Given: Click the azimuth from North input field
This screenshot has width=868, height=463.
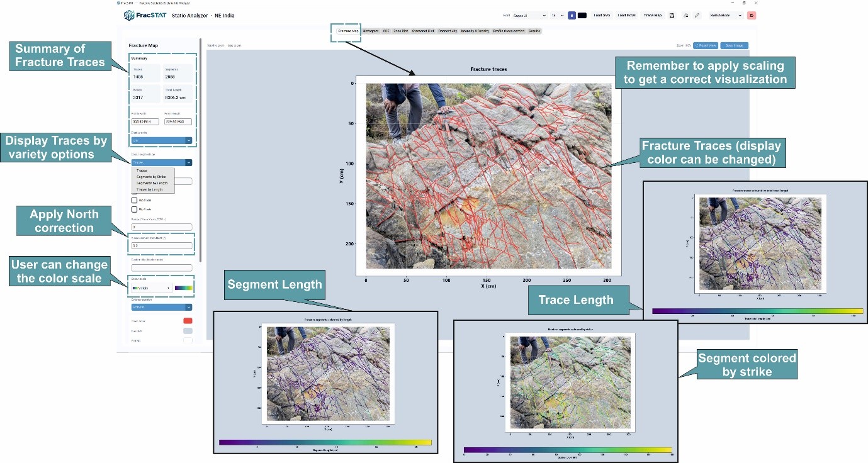Looking at the screenshot, I should click(x=162, y=246).
